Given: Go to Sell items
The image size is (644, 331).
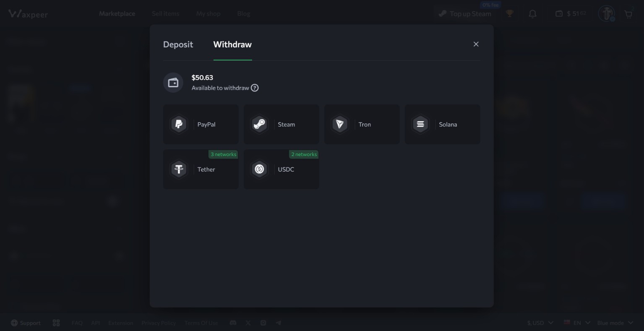Looking at the screenshot, I should point(165,13).
